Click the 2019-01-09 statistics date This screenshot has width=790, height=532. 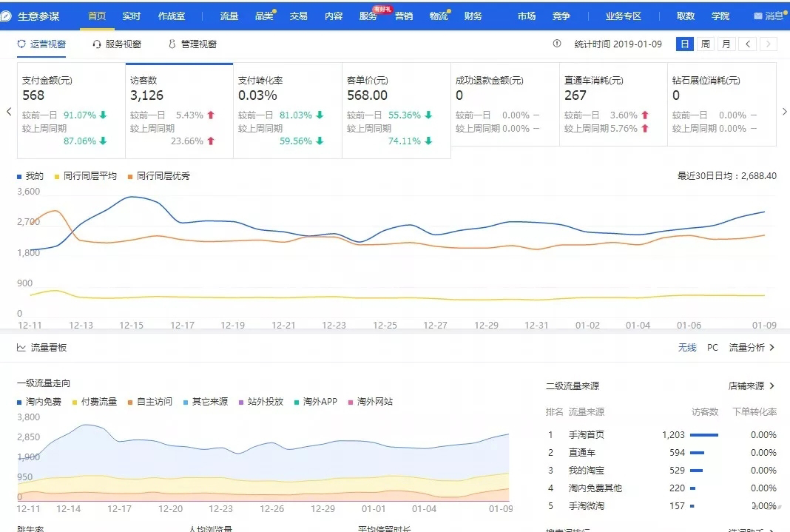pyautogui.click(x=638, y=44)
